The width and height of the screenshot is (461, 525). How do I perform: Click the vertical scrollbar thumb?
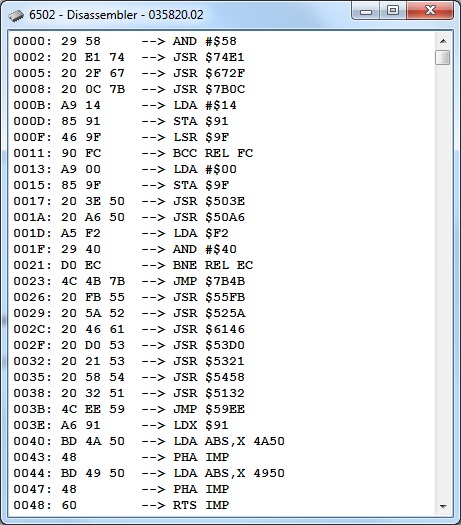pos(443,57)
